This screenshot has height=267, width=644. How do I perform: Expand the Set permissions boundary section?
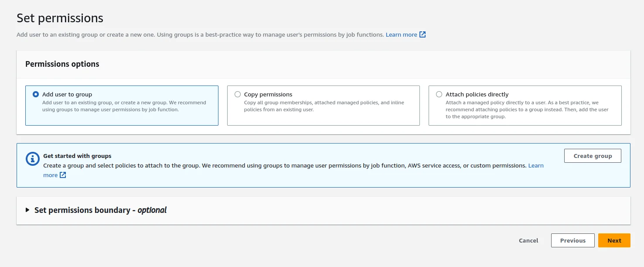28,210
